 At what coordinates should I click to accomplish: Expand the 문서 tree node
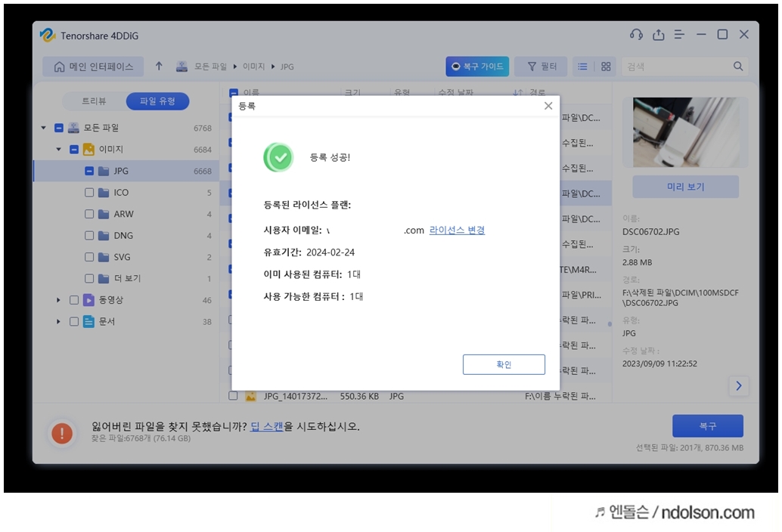coord(58,322)
